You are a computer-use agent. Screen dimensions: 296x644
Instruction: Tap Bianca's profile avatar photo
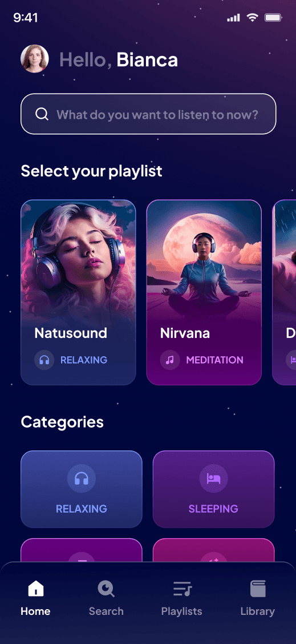tap(35, 59)
